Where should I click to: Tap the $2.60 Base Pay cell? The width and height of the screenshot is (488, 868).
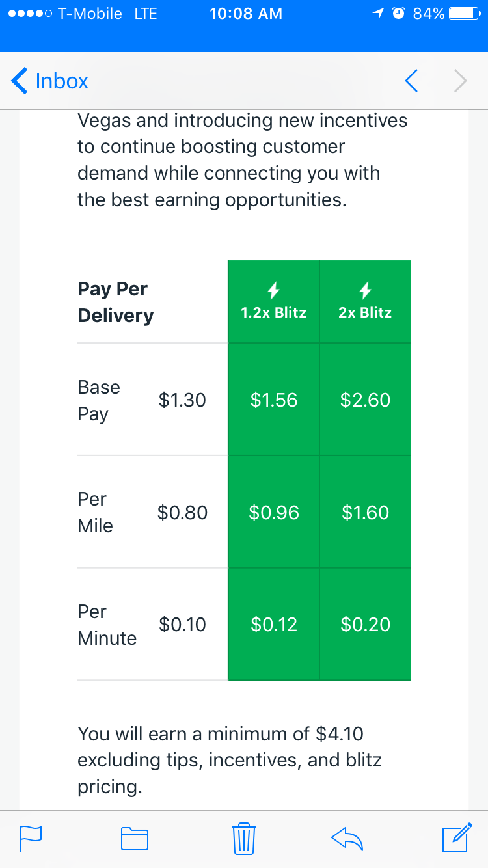tap(365, 400)
